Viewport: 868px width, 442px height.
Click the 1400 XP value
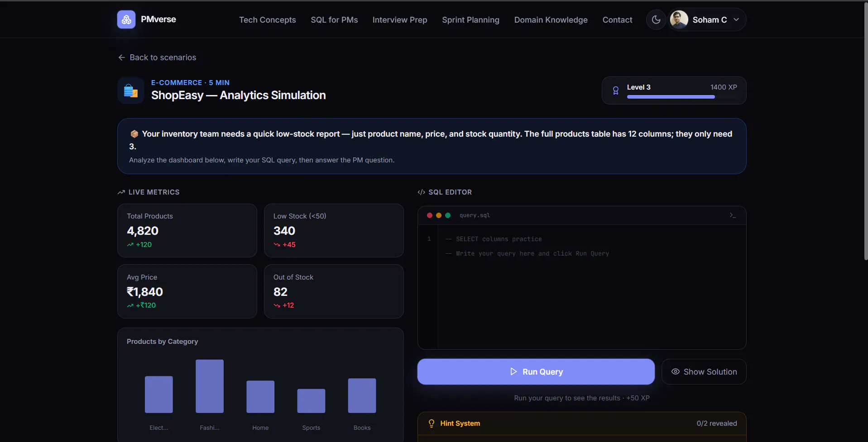(x=724, y=87)
